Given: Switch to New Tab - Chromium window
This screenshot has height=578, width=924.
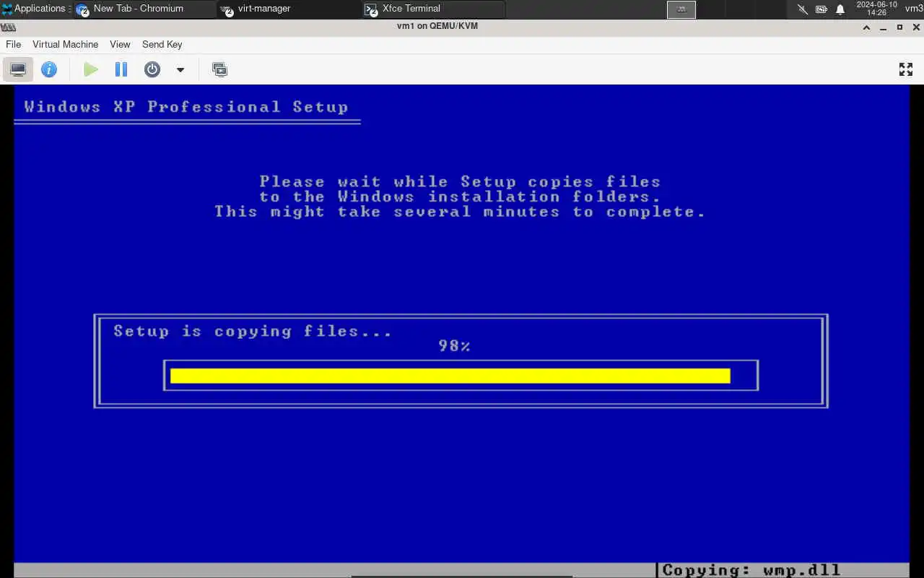Looking at the screenshot, I should tap(144, 9).
